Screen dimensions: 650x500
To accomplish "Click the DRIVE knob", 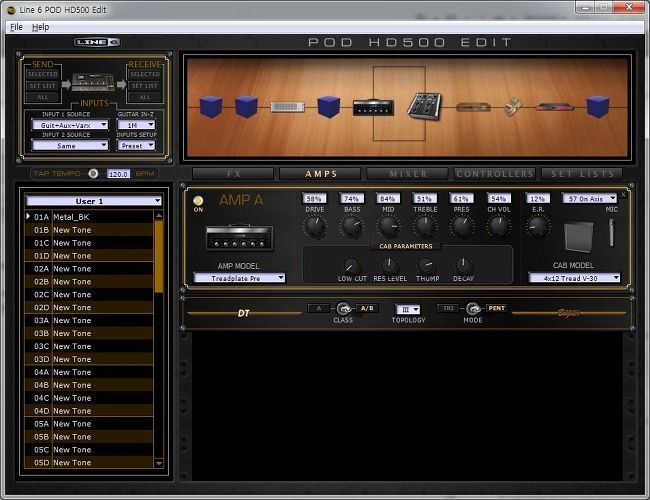I will [315, 227].
